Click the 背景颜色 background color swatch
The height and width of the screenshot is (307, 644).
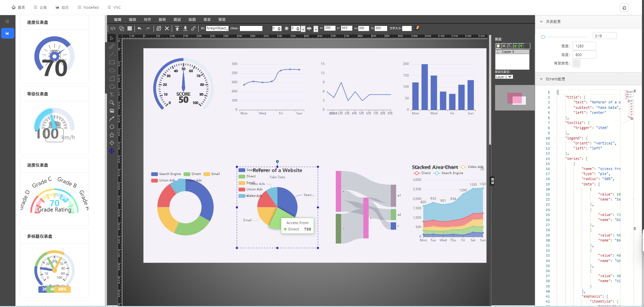coord(576,63)
